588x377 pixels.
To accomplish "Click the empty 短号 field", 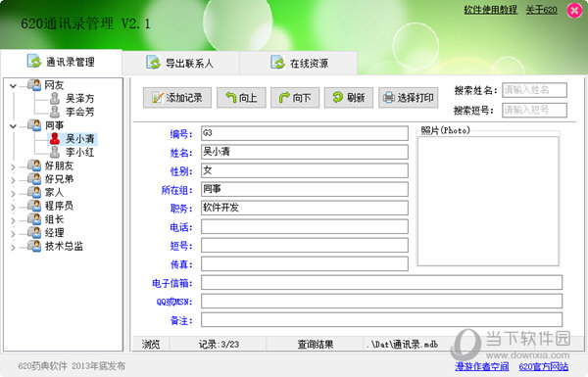I will point(305,245).
